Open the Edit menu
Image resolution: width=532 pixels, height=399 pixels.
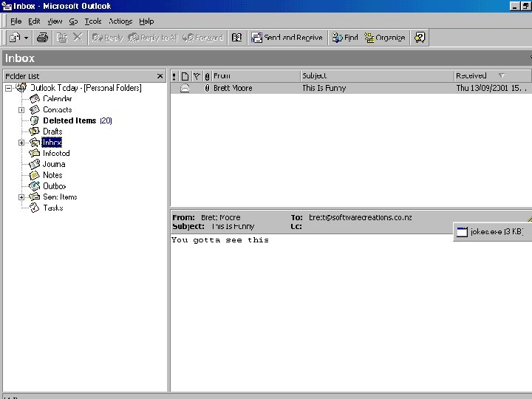pyautogui.click(x=34, y=21)
